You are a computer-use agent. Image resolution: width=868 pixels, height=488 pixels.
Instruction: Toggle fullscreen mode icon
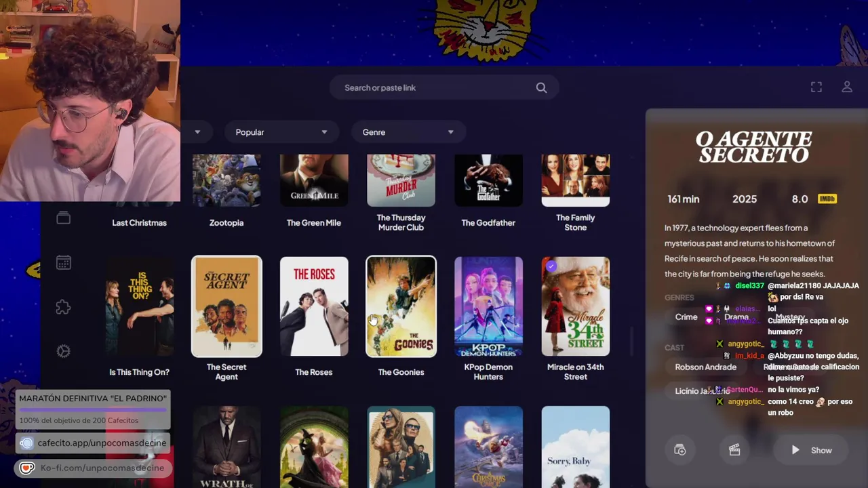(x=816, y=87)
